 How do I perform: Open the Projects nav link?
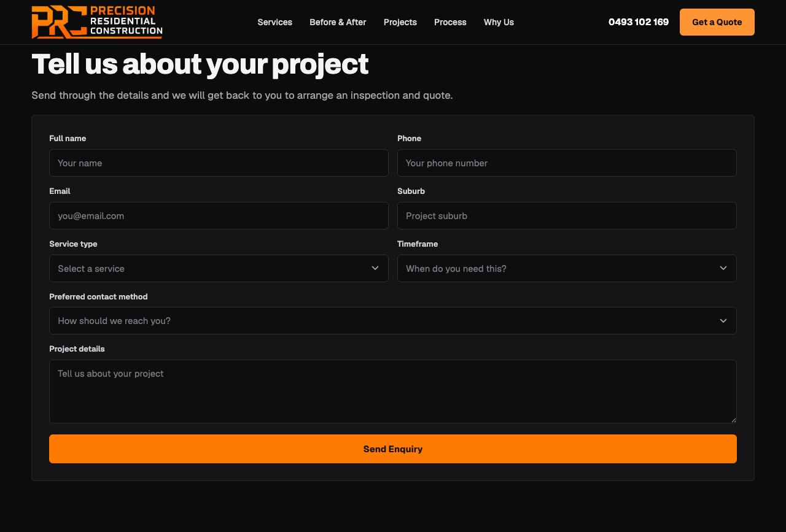click(x=400, y=22)
